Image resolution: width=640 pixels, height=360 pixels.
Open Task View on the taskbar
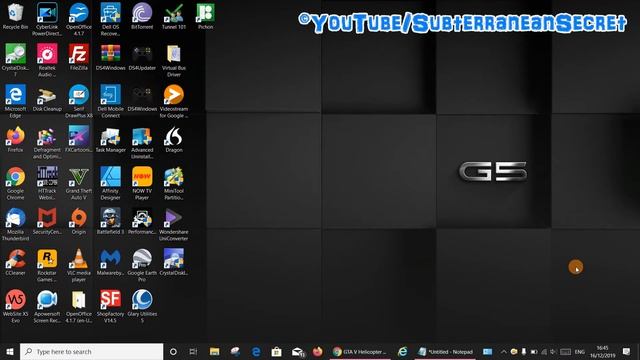[x=193, y=351]
